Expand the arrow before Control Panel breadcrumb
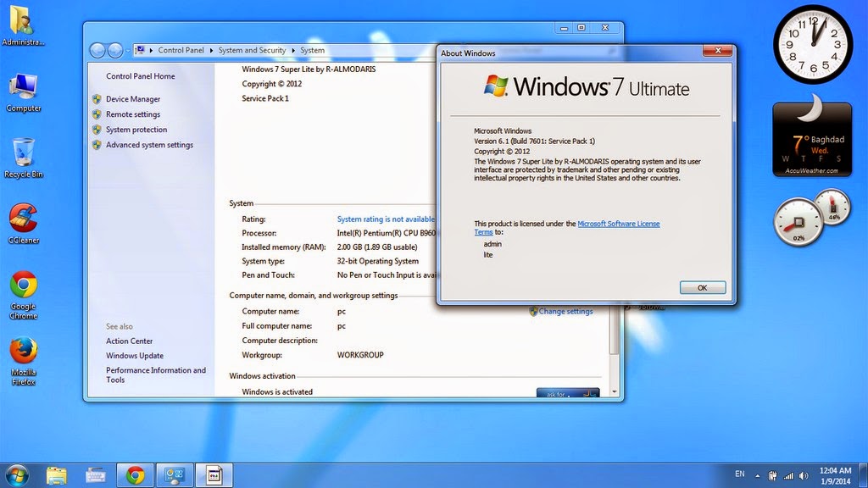Image resolution: width=868 pixels, height=488 pixels. pyautogui.click(x=151, y=50)
